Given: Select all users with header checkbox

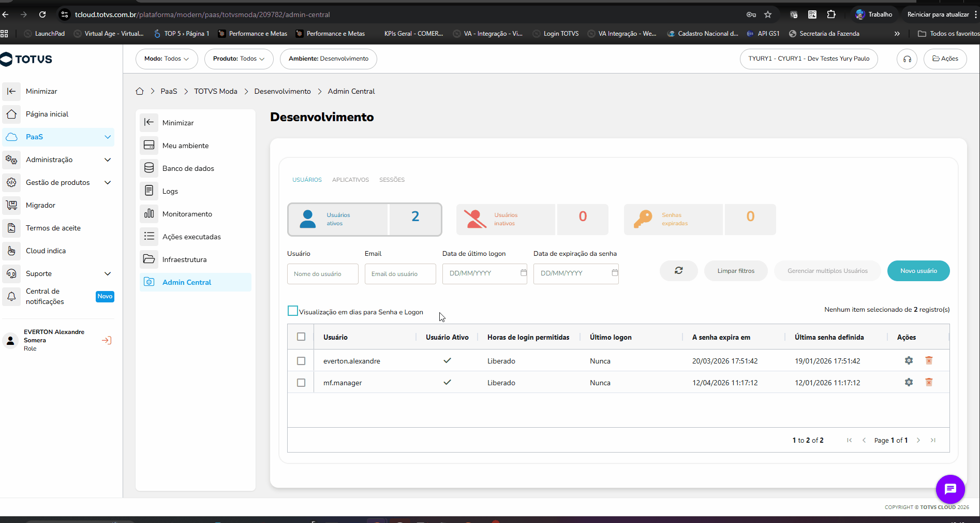Looking at the screenshot, I should pyautogui.click(x=301, y=337).
